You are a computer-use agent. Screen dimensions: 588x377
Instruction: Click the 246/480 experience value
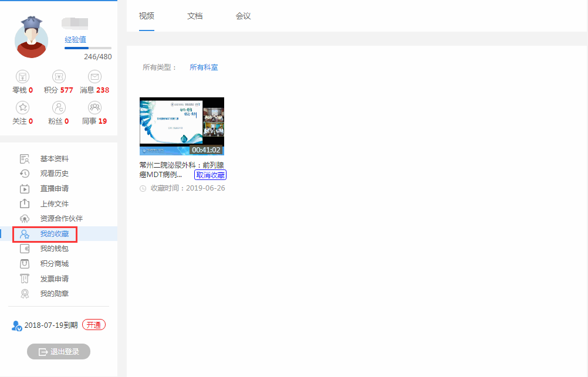click(x=97, y=57)
